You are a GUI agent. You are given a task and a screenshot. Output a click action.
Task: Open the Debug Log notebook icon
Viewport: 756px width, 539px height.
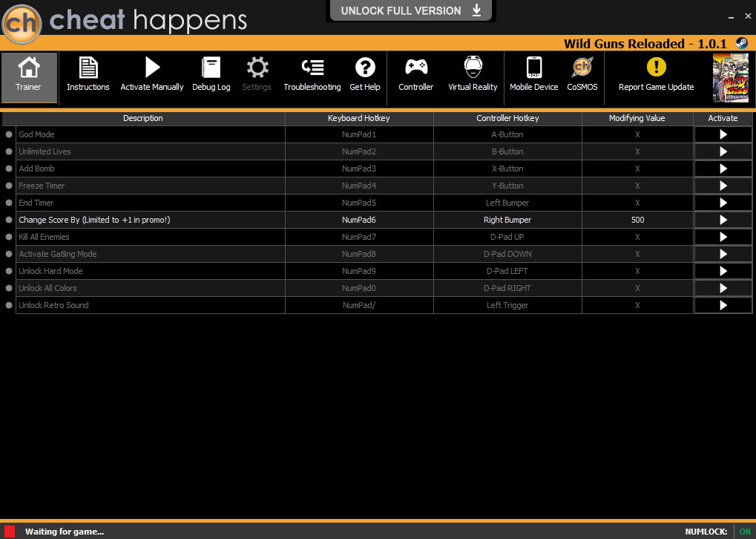pyautogui.click(x=211, y=68)
